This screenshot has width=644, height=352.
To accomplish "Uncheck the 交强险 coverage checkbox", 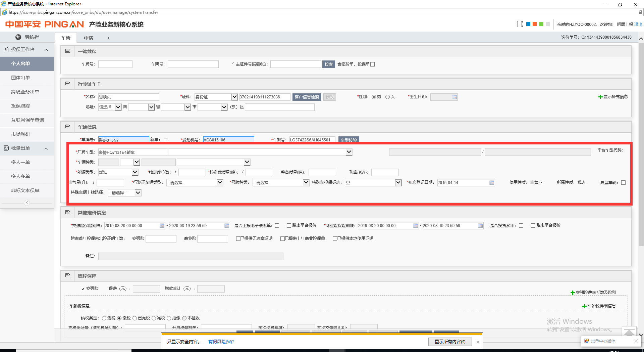I will pos(83,289).
